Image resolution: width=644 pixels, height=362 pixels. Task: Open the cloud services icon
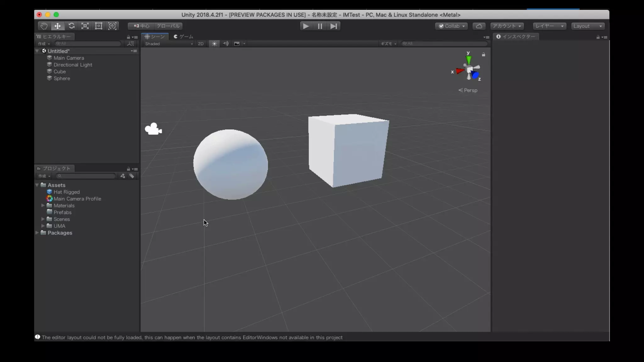tap(479, 26)
